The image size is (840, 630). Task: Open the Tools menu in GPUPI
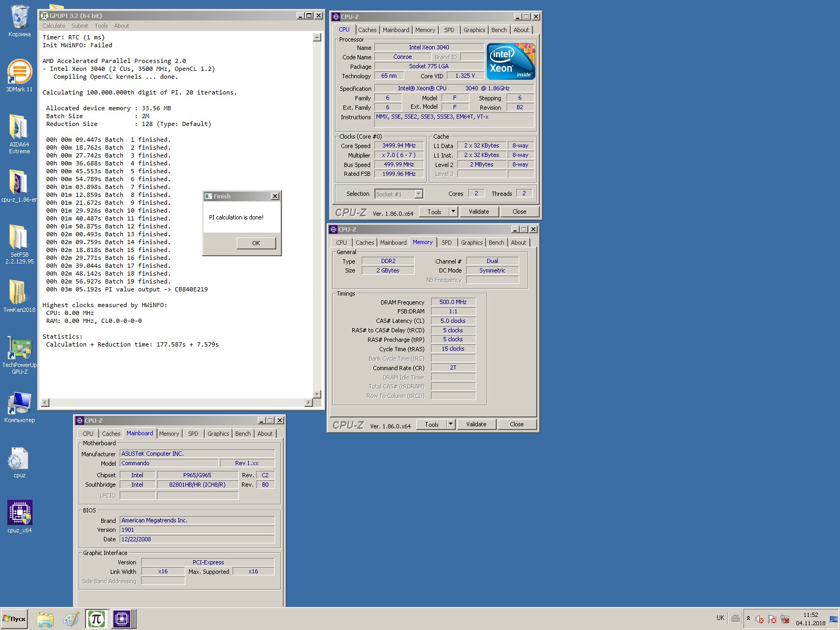coord(101,26)
